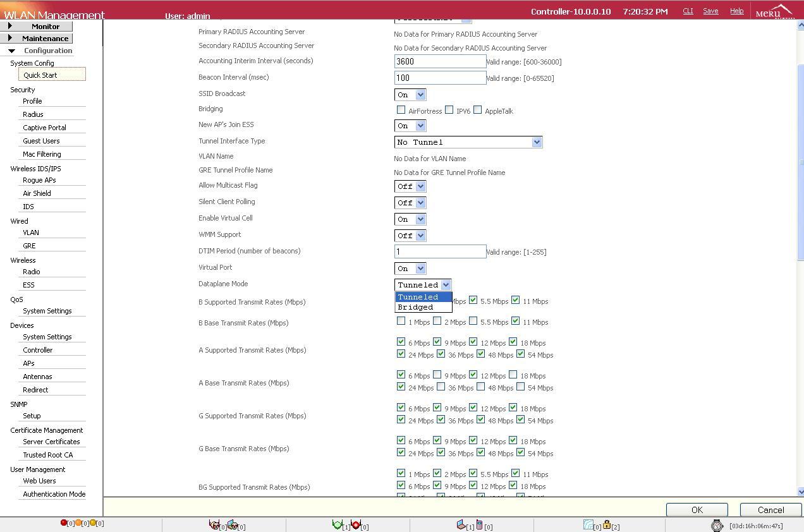Click the laptop station status icon
Viewport: 804px width, 532px height.
tap(461, 524)
